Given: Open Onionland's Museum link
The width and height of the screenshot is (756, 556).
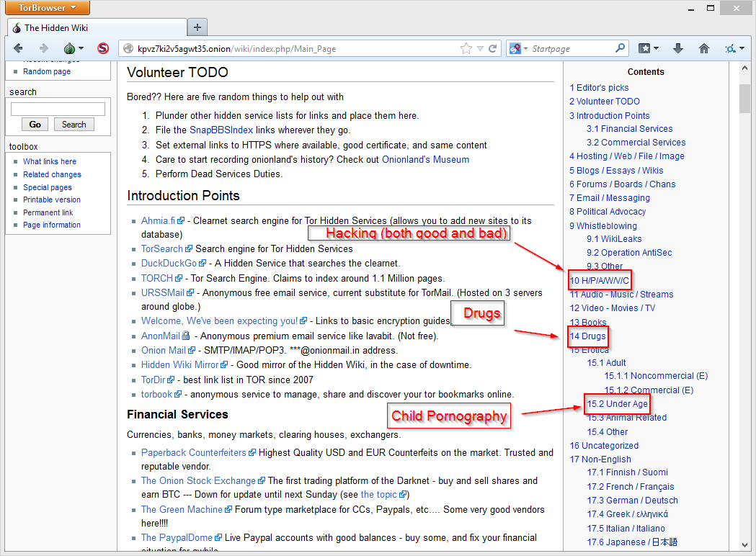Looking at the screenshot, I should [x=425, y=159].
